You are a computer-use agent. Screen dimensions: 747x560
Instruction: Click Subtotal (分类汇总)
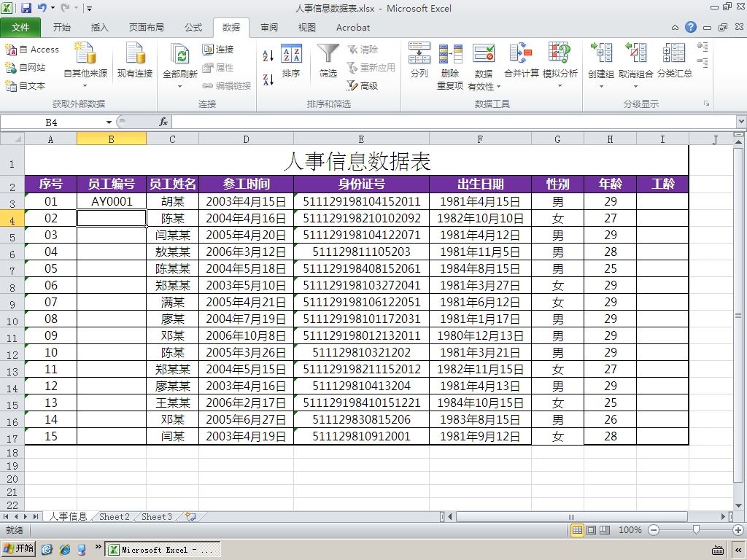[675, 60]
